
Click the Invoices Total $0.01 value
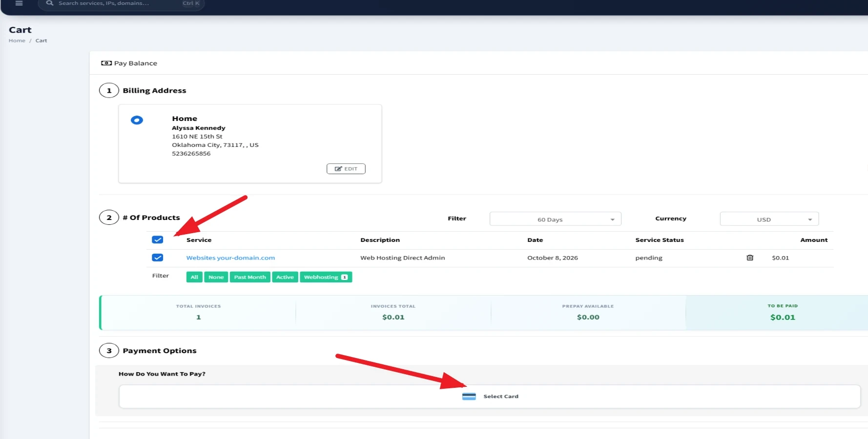click(393, 317)
